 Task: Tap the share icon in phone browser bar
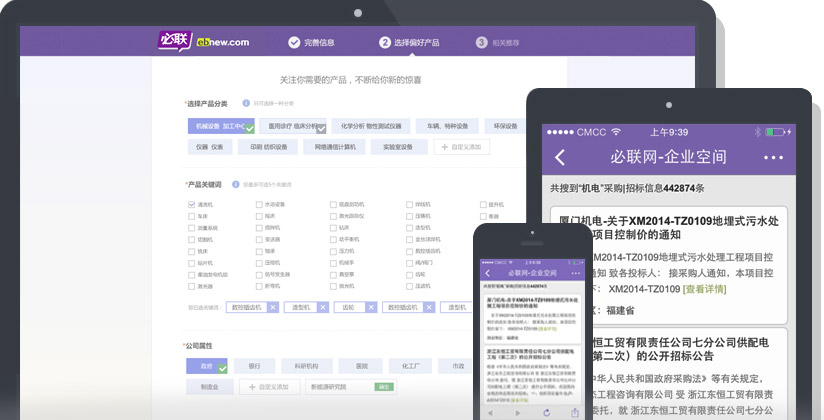click(x=575, y=412)
